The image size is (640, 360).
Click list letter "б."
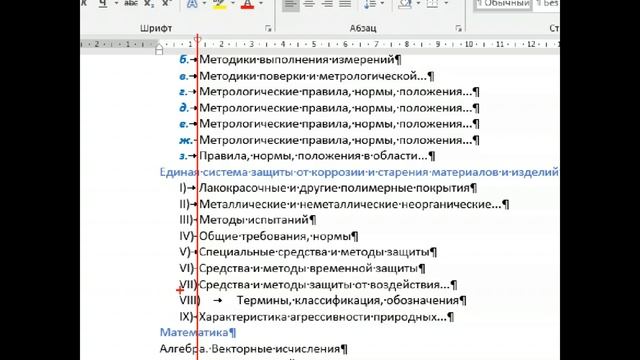coord(184,60)
